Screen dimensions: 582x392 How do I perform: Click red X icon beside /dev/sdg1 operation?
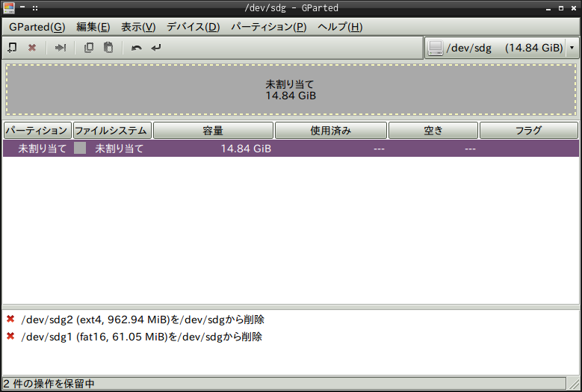tap(10, 336)
